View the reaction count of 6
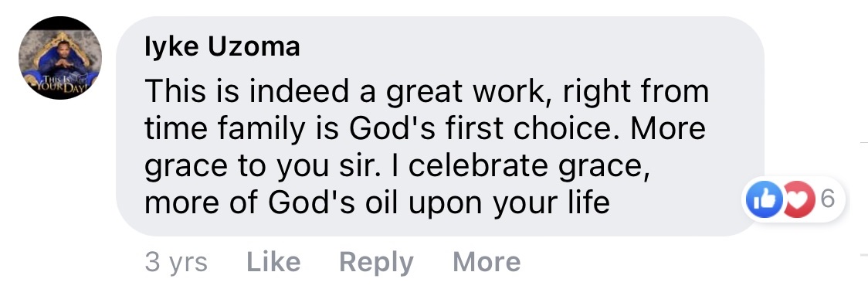The height and width of the screenshot is (306, 868). click(827, 199)
